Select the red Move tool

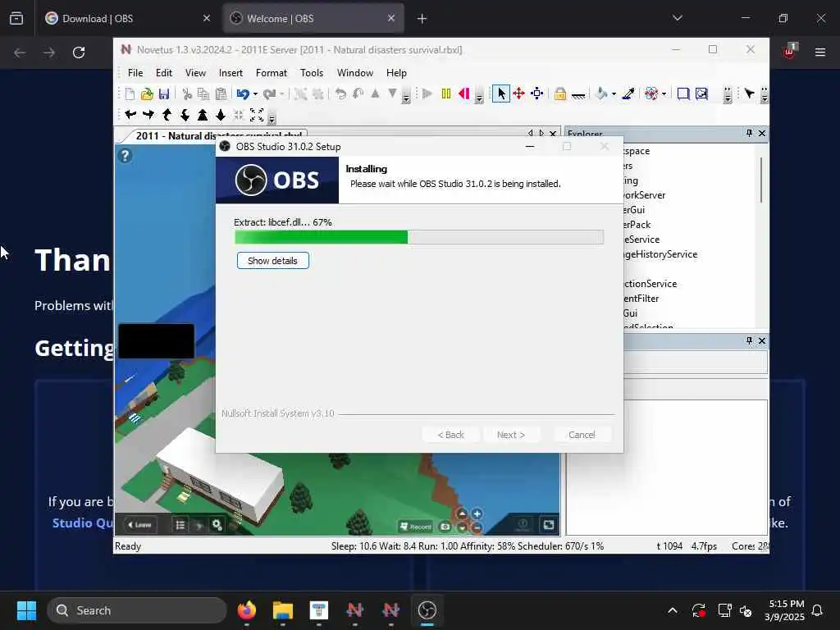(518, 94)
